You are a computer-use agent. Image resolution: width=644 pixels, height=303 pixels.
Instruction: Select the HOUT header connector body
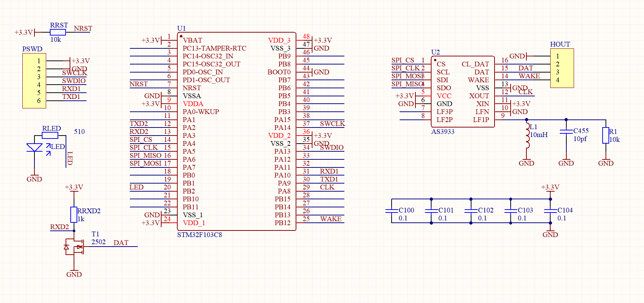[562, 68]
